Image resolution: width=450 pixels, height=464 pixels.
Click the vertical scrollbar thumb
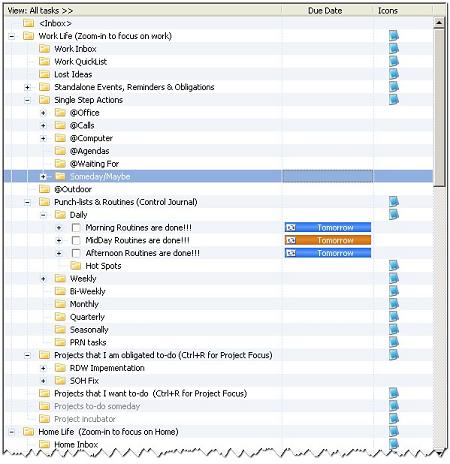tap(439, 107)
